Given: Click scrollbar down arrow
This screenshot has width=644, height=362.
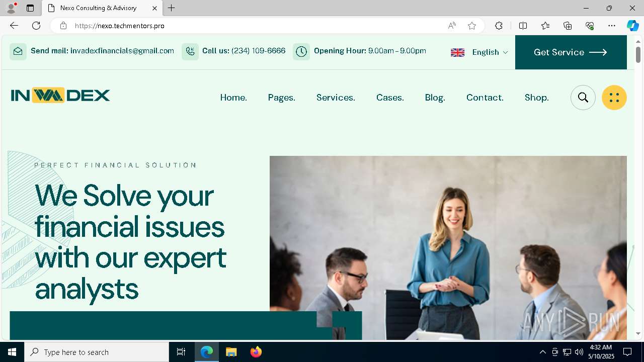Looking at the screenshot, I should 638,333.
